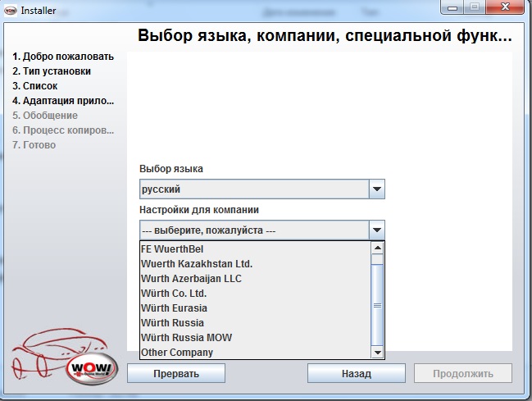Go back with the Назад button
532x401 pixels.
pos(357,373)
